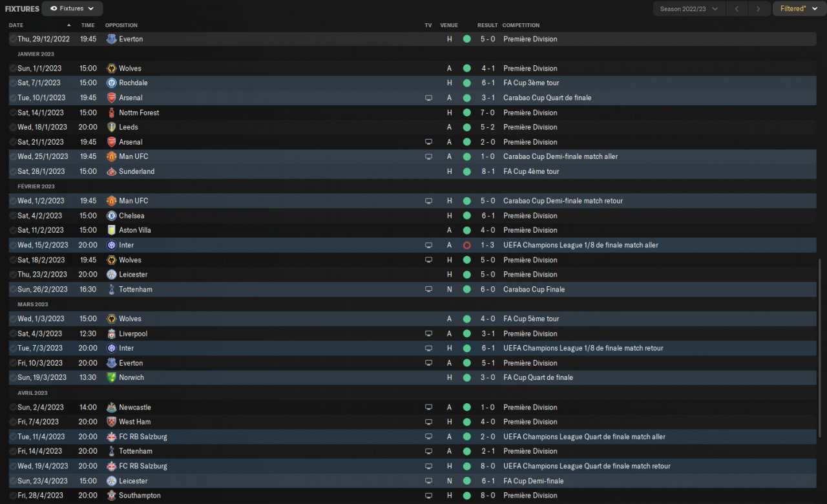The width and height of the screenshot is (827, 504).
Task: Open the Tottenham link in the 26/2/2023 row
Action: tap(136, 289)
